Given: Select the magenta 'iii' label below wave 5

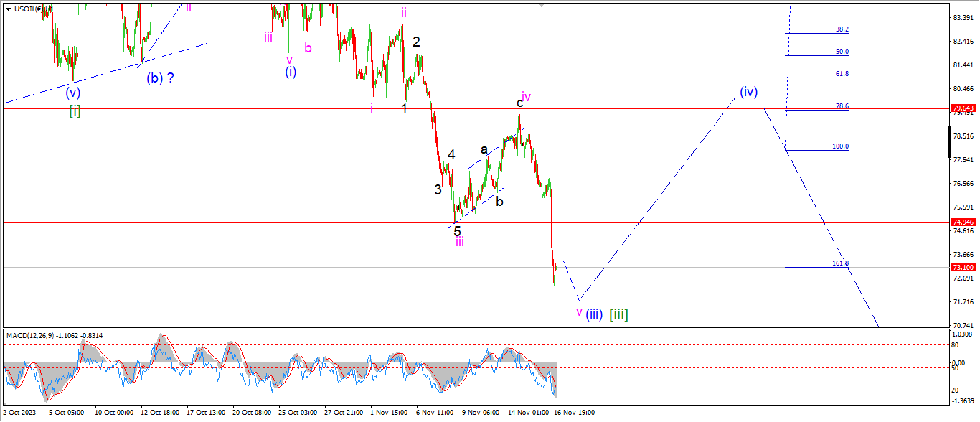Looking at the screenshot, I should click(459, 242).
